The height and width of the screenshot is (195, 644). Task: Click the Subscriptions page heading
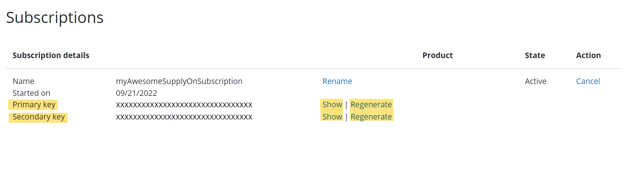[x=55, y=18]
